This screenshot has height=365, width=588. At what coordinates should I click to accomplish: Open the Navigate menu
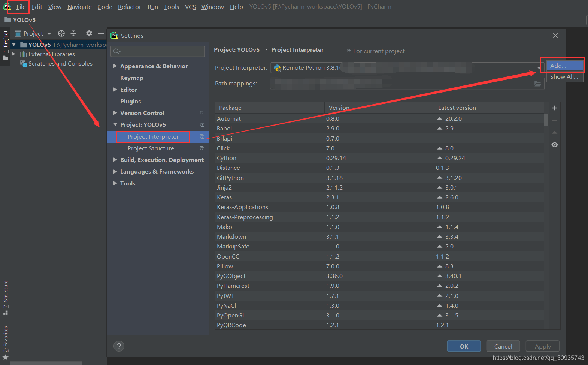point(79,7)
